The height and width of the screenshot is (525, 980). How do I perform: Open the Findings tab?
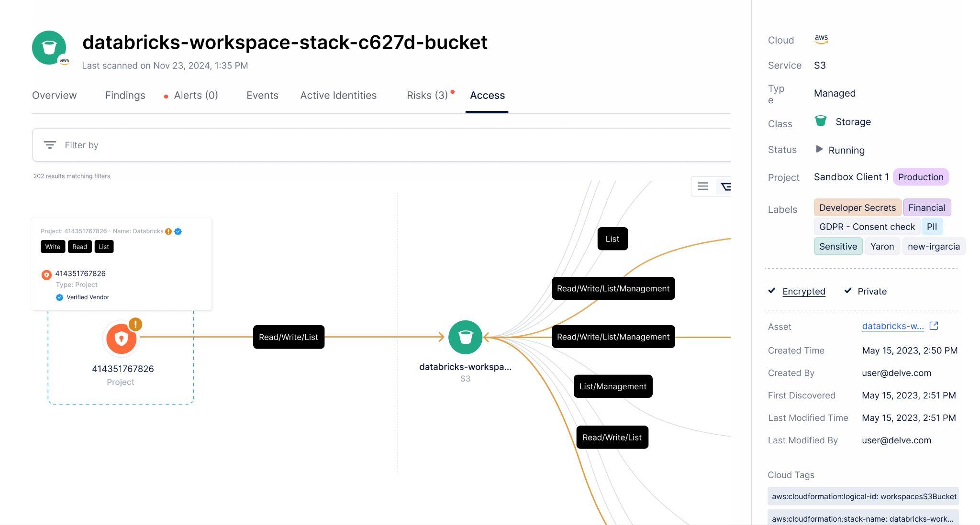point(125,95)
